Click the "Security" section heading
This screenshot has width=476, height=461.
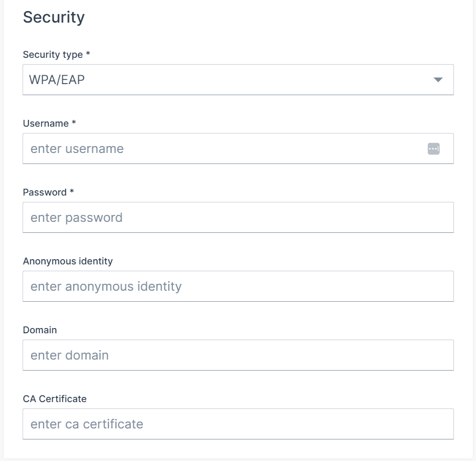pyautogui.click(x=54, y=17)
